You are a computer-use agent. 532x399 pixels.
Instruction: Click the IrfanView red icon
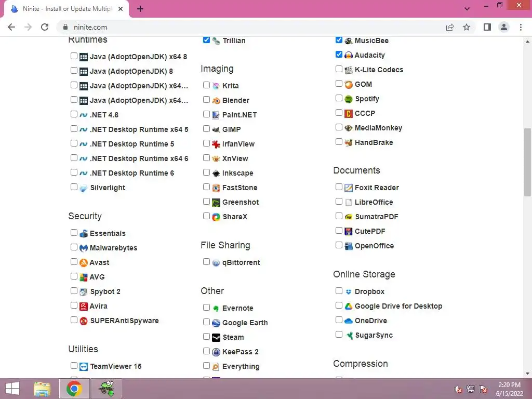[x=216, y=144]
